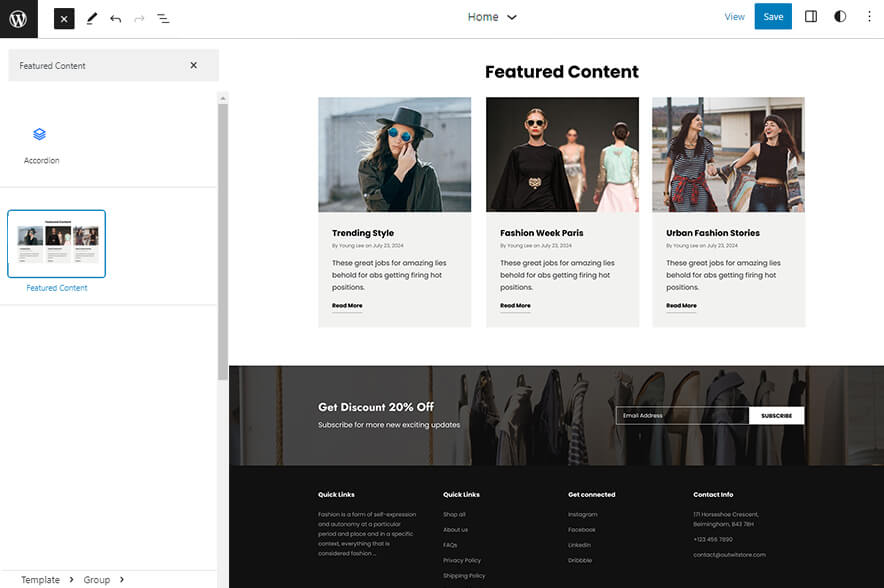Click the Save button
Viewport: 884px width, 588px height.
point(773,16)
